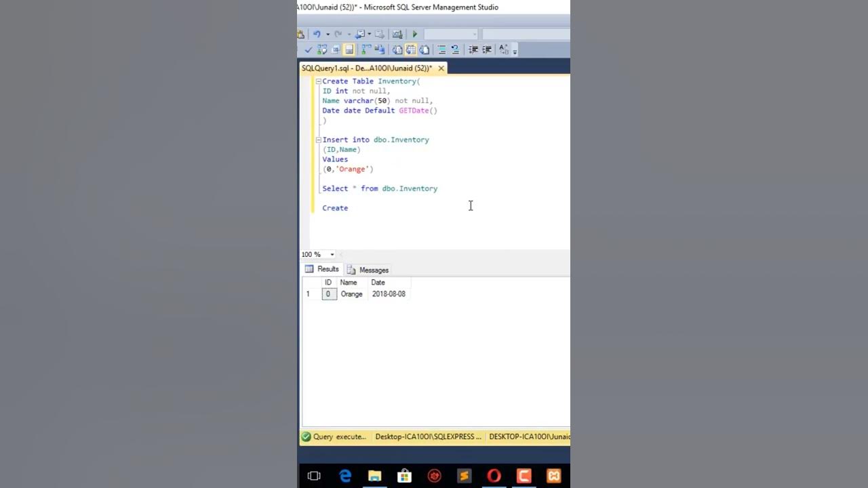Open Microsoft Store from the taskbar
Image resolution: width=868 pixels, height=488 pixels.
pos(405,476)
